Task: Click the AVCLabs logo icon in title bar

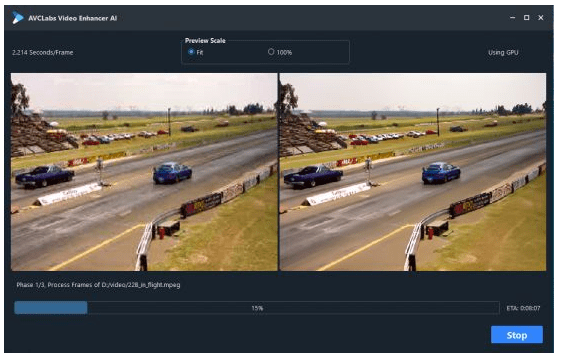Action: coord(18,18)
